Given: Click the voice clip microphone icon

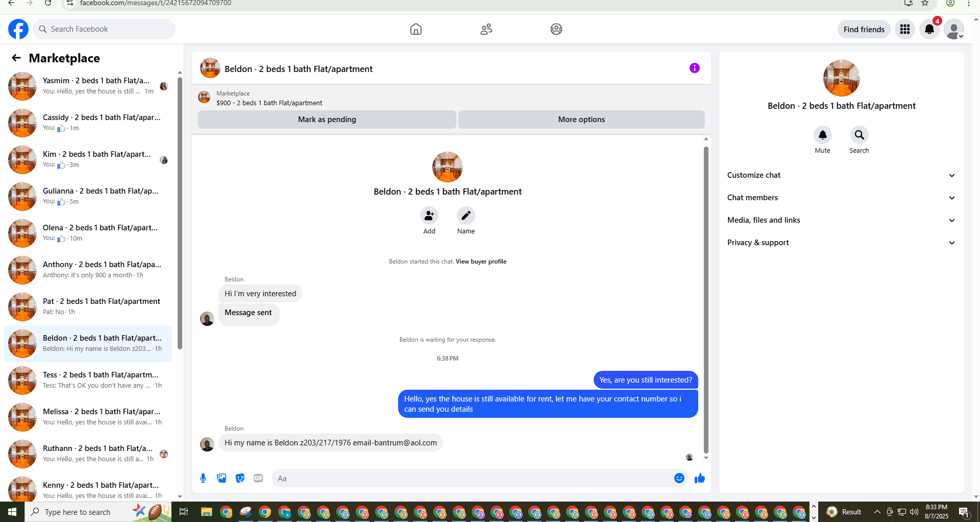Looking at the screenshot, I should click(x=203, y=478).
